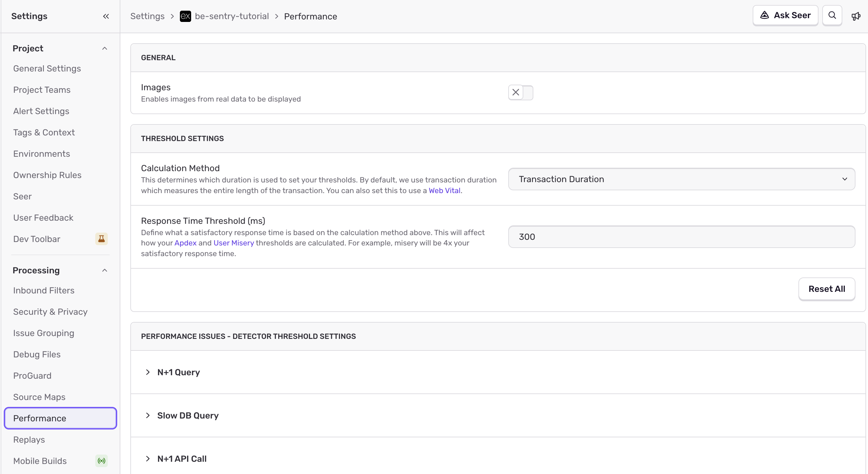Screen dimensions: 868x474
Task: Open the megaphone announcements icon
Action: (856, 16)
